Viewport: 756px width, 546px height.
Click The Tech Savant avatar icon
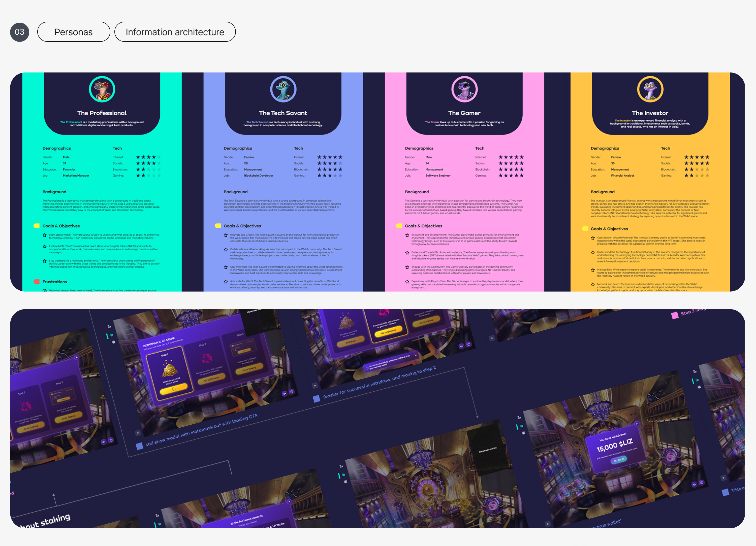click(x=283, y=89)
